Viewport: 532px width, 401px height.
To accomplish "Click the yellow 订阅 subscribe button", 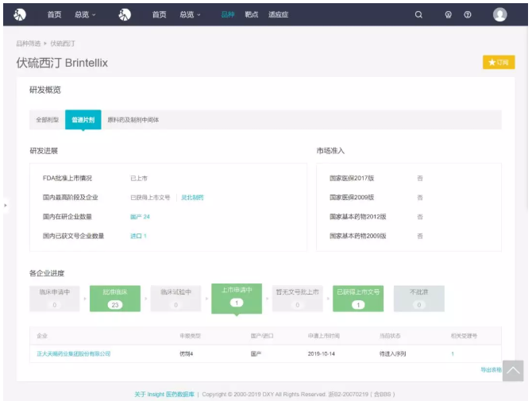I will coord(499,62).
